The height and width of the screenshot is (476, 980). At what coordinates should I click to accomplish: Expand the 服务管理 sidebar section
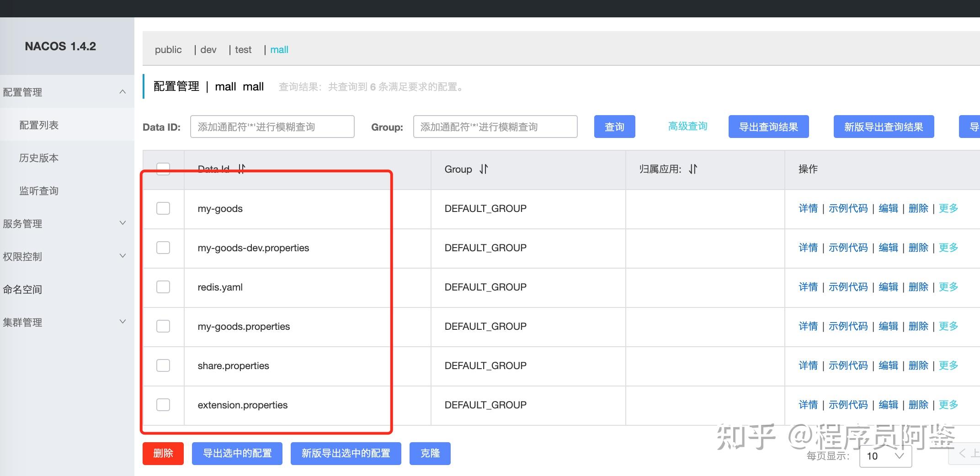coord(67,223)
